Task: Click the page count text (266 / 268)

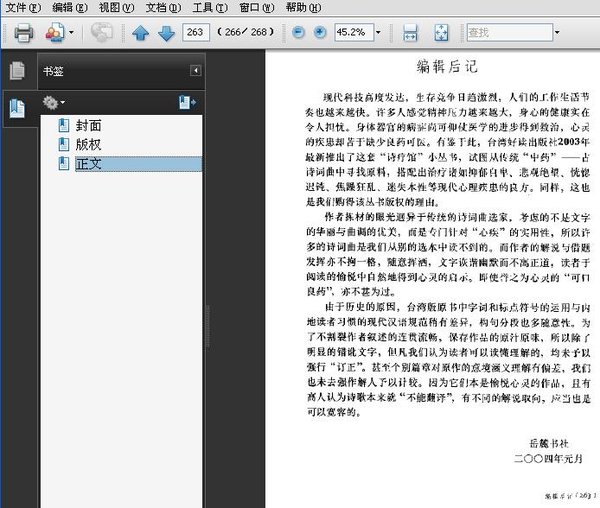Action: [246, 32]
